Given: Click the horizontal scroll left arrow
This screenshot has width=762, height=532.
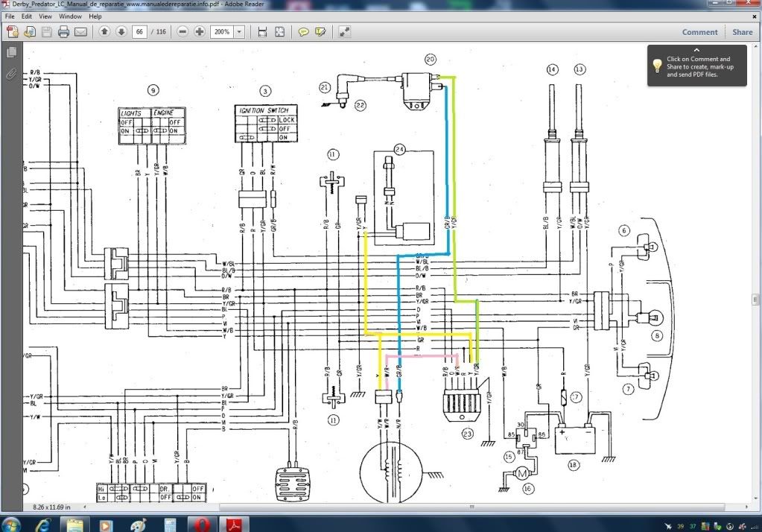Looking at the screenshot, I should 85,507.
